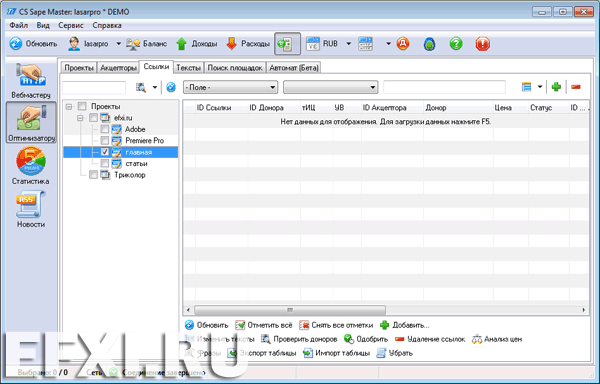Viewport: 600px width, 384px height.
Task: Open dropdown arrow next to HTTP grid icon
Action: click(x=388, y=44)
